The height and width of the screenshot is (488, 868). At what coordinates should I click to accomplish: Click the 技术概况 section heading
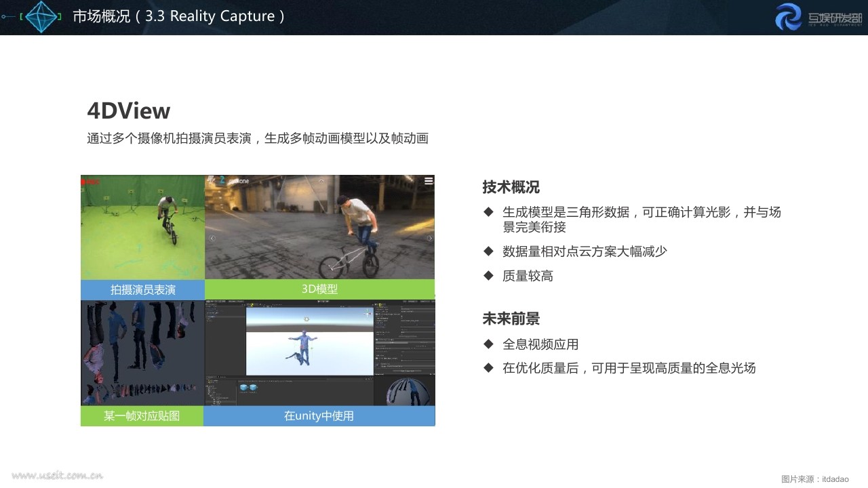pyautogui.click(x=511, y=187)
